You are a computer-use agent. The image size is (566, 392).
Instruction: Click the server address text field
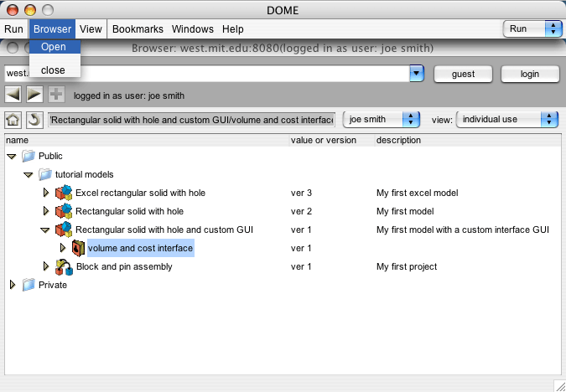point(208,74)
